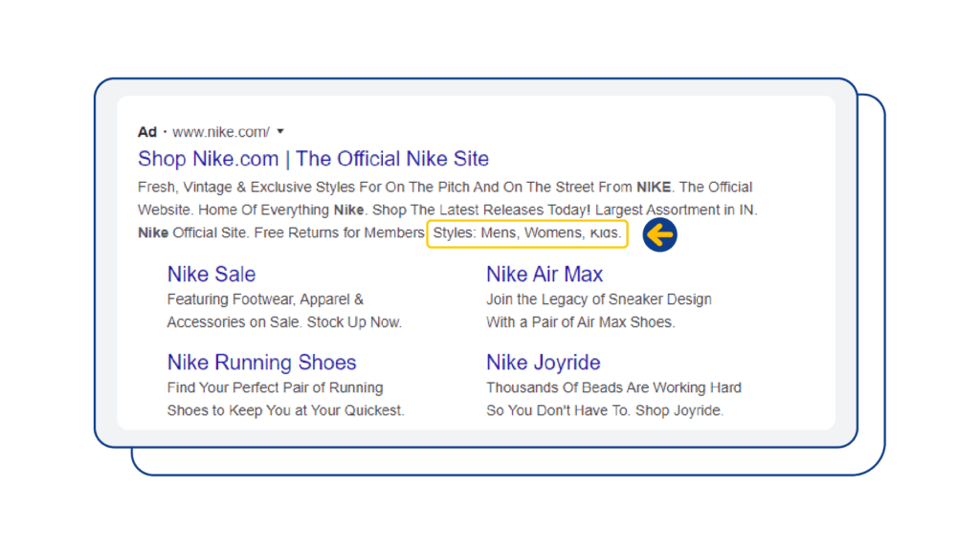Open the Nike Sale sitelink
This screenshot has height=554, width=980.
[x=212, y=275]
